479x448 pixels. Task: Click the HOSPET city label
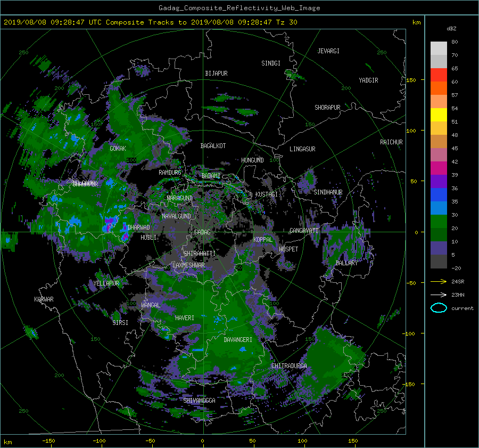click(x=288, y=249)
